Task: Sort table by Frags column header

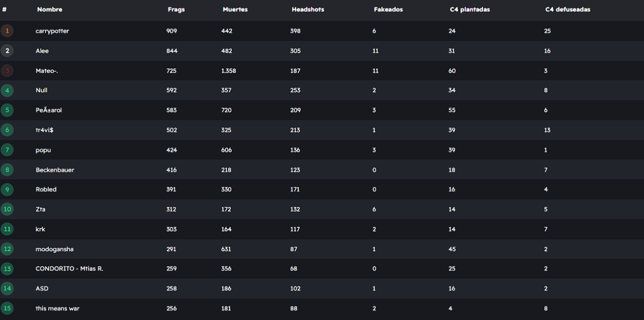Action: [x=176, y=10]
